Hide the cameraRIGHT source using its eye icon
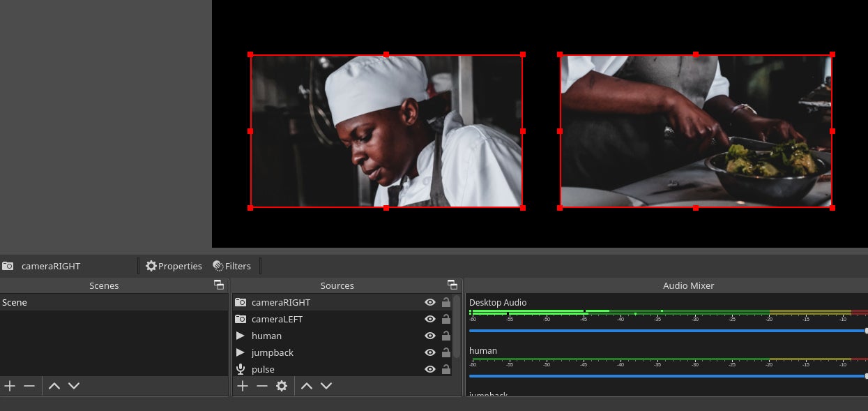Image resolution: width=868 pixels, height=411 pixels. click(430, 302)
